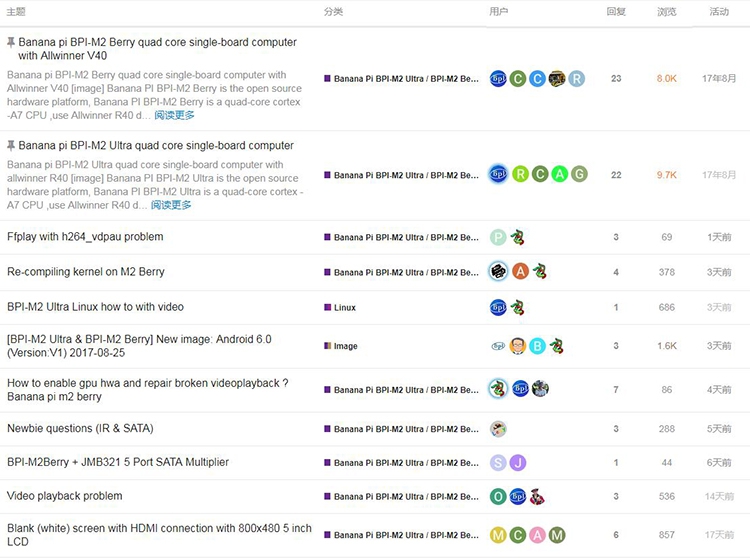Click pin icon of BPI-M2 Berry topic
The height and width of the screenshot is (559, 750).
(x=11, y=43)
